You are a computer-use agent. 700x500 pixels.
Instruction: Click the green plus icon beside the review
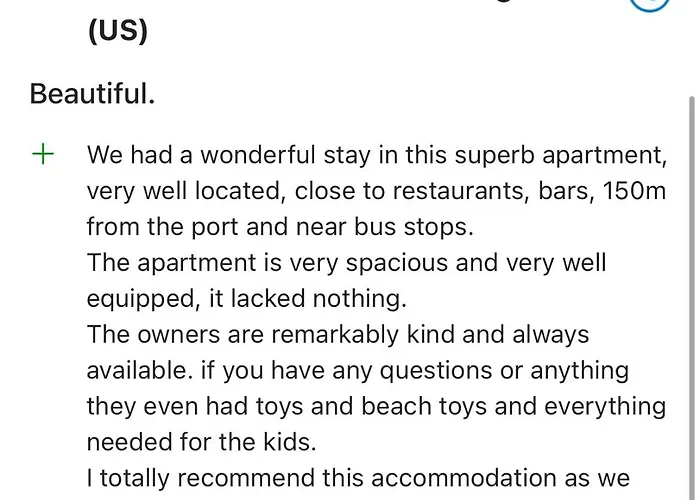point(43,154)
